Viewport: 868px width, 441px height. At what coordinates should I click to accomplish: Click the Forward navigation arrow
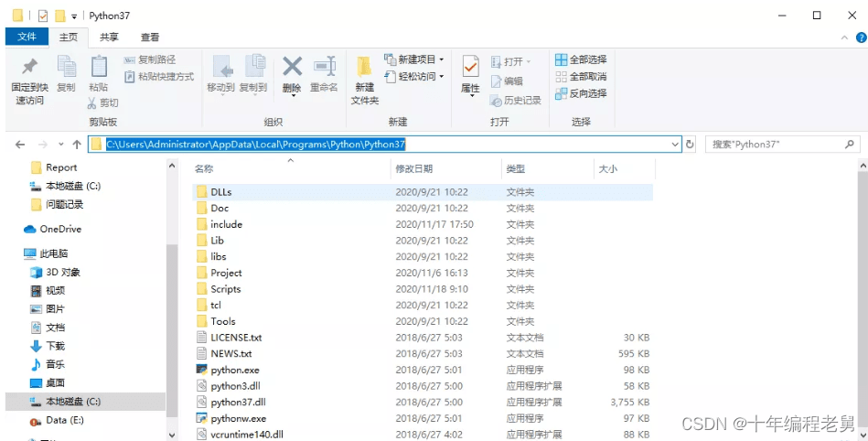click(43, 145)
